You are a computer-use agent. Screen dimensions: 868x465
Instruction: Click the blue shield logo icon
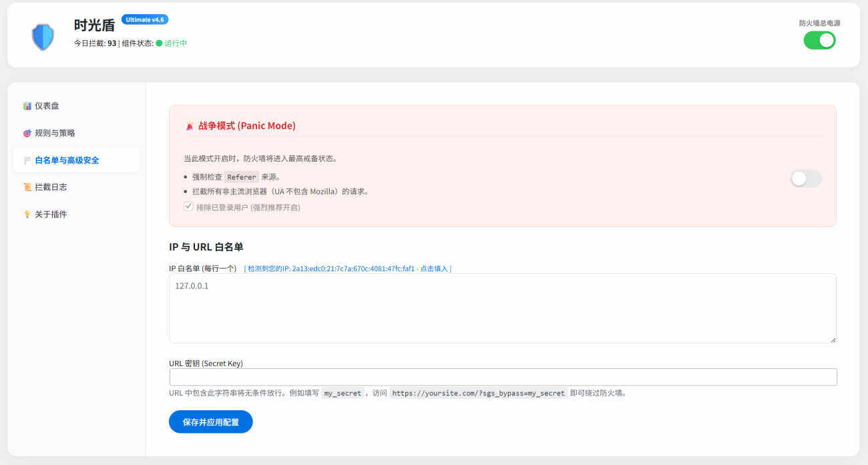coord(43,37)
